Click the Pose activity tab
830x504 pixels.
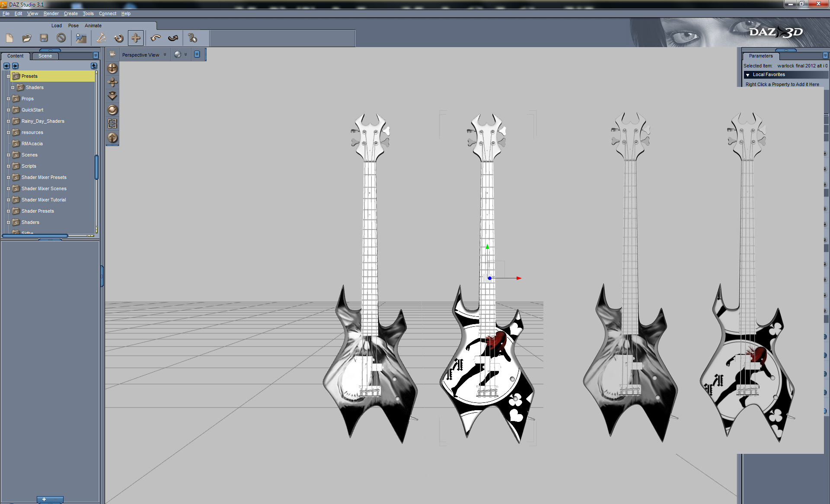click(73, 26)
